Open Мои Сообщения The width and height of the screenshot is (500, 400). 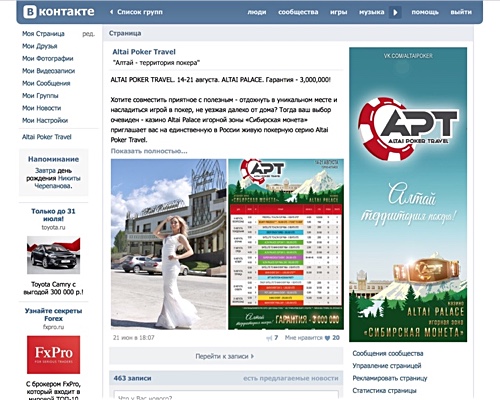pos(46,83)
